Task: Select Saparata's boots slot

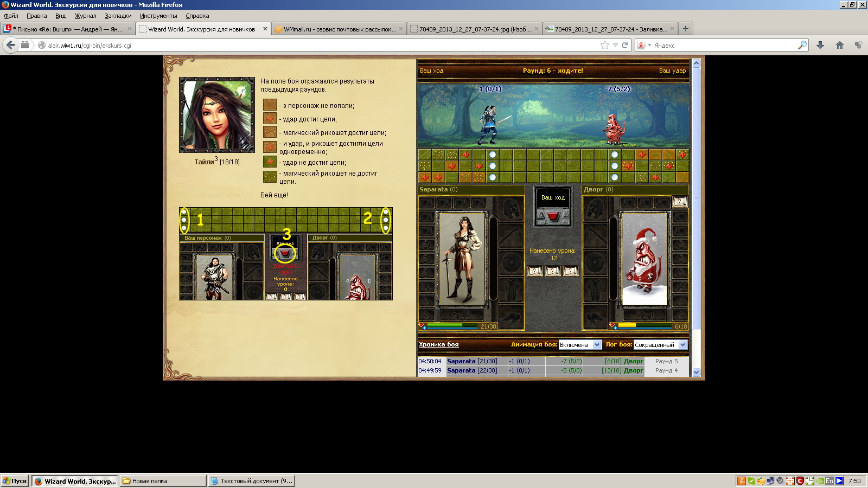Action: 511,316
